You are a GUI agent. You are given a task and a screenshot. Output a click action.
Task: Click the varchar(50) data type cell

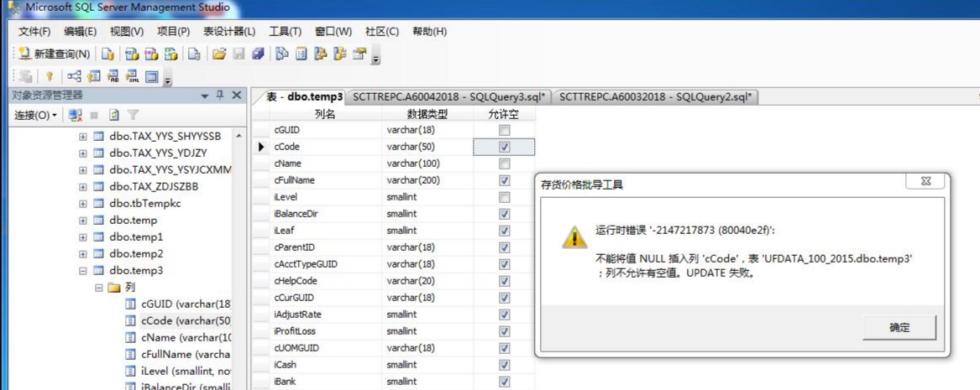pyautogui.click(x=427, y=147)
